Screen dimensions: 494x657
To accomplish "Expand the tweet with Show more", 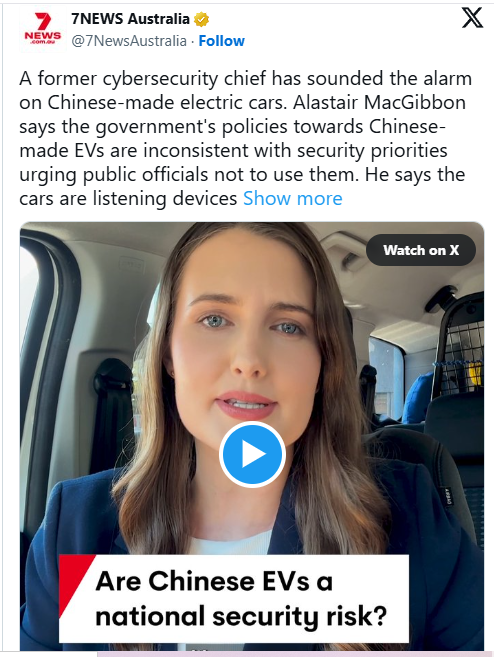I will (292, 198).
